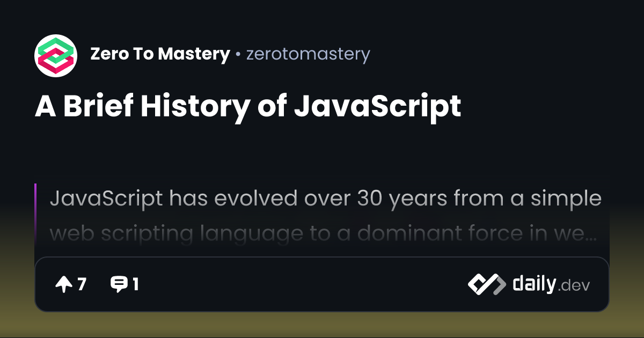Click the empty middle of the stats bar

(x=301, y=284)
